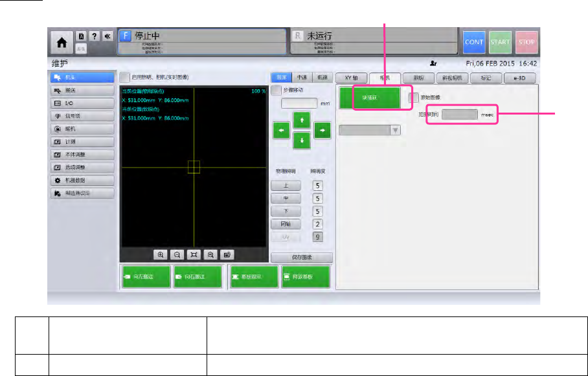588x376 pixels.
Task: Open the dropdown below the green capture button
Action: pyautogui.click(x=370, y=129)
